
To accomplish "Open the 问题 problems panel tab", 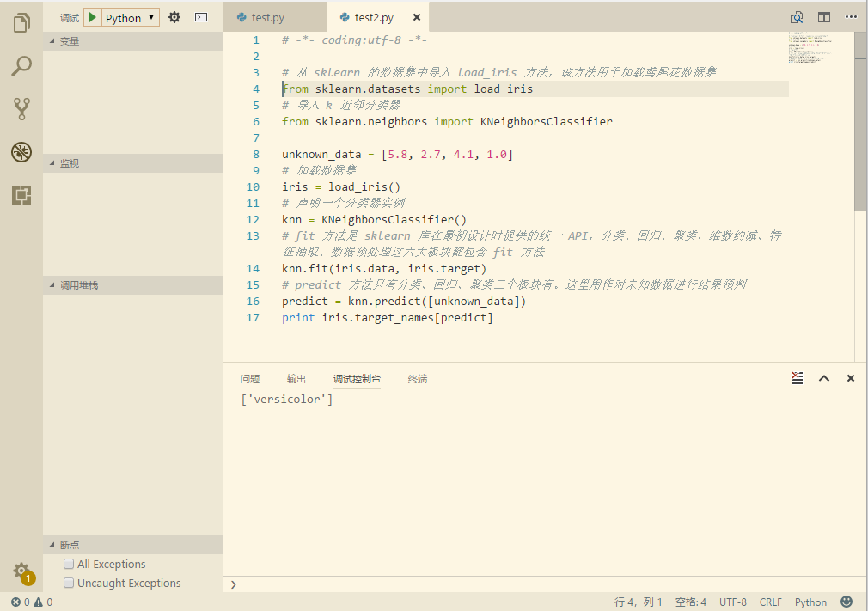I will [x=250, y=379].
